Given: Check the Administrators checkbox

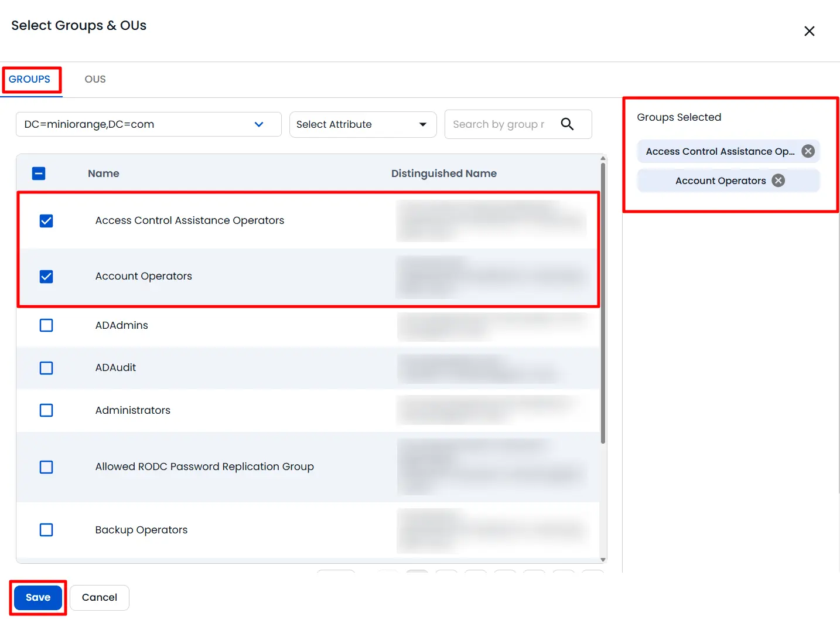Looking at the screenshot, I should tap(46, 410).
